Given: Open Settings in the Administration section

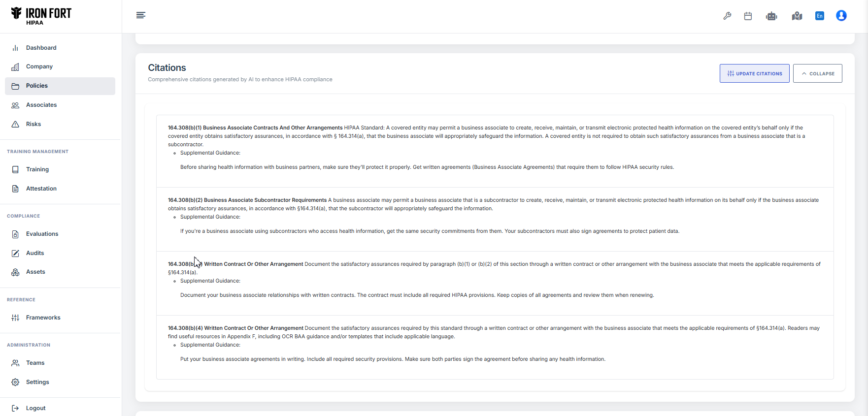Looking at the screenshot, I should pos(37,382).
